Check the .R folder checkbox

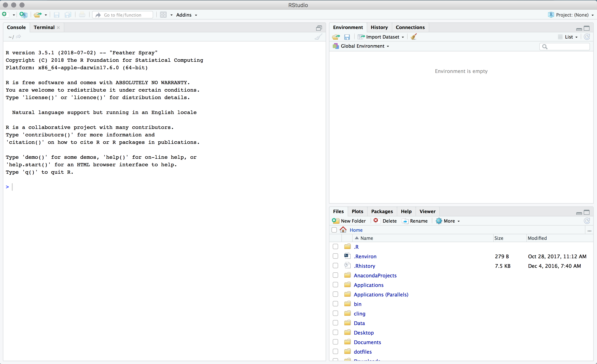(335, 246)
